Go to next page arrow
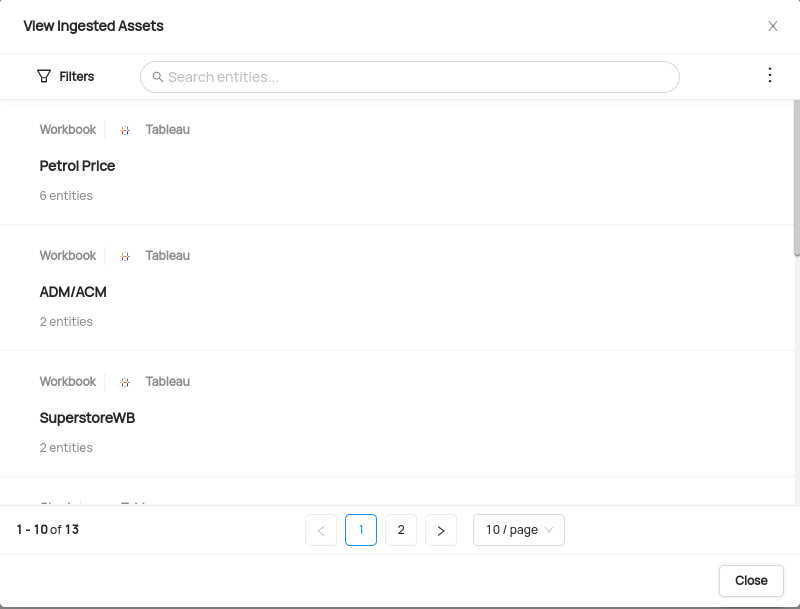Screen dimensions: 800x609 441,530
